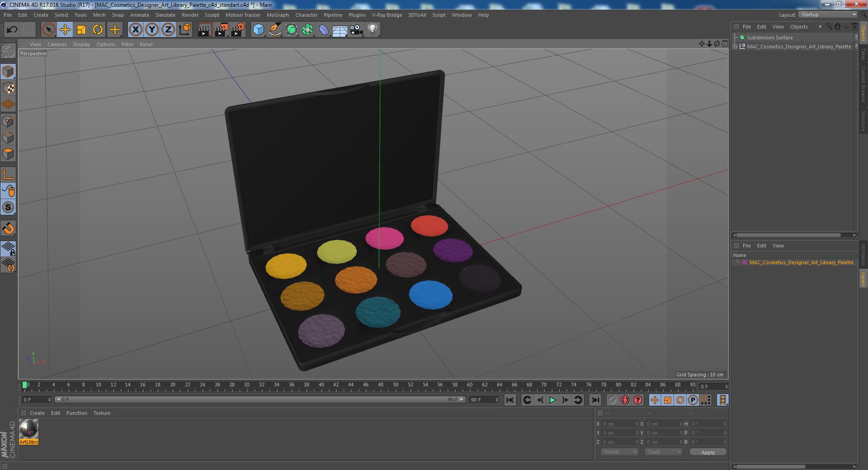Image resolution: width=868 pixels, height=470 pixels.
Task: Open the spline pen tool
Action: click(275, 30)
